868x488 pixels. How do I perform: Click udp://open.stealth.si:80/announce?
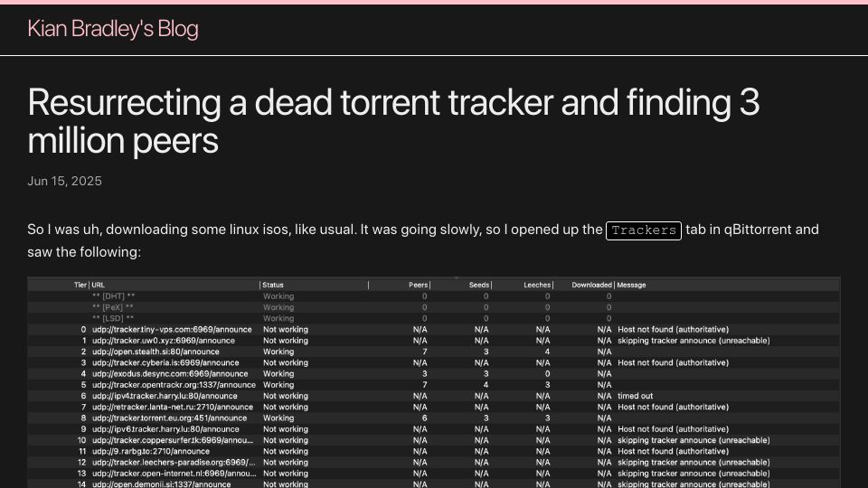(x=156, y=352)
